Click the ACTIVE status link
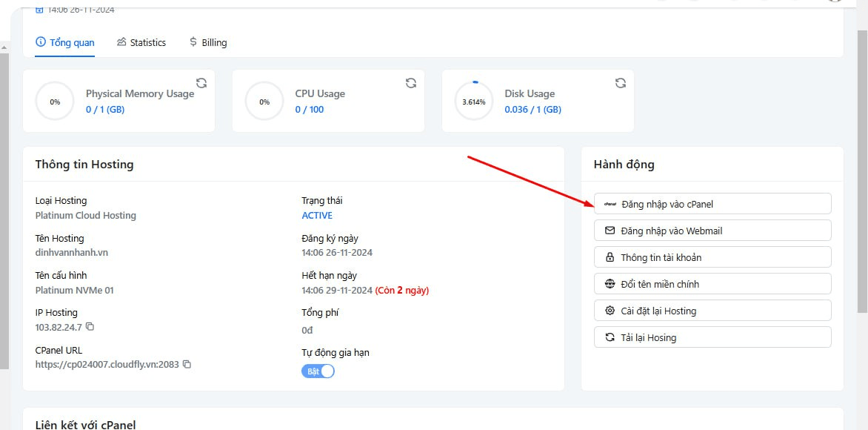The image size is (868, 430). 317,215
